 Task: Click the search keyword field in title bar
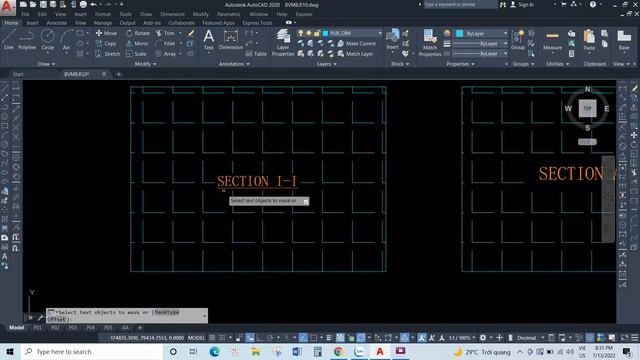tap(460, 4)
